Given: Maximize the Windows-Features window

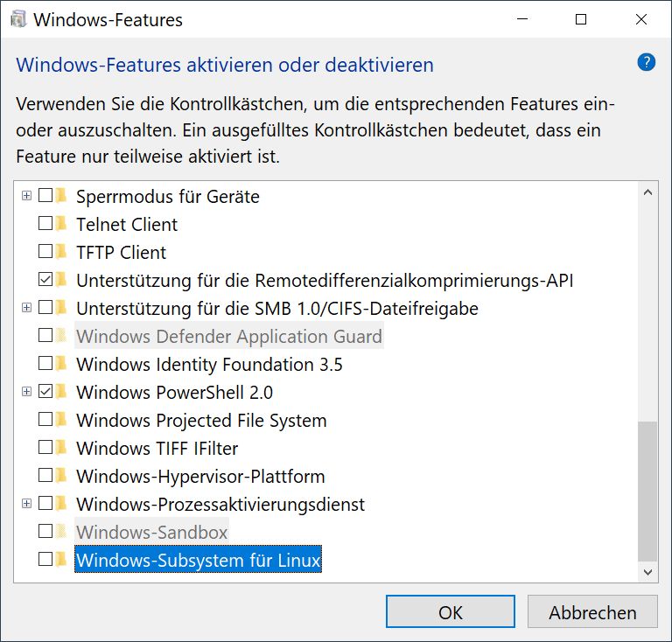Looking at the screenshot, I should 581,19.
